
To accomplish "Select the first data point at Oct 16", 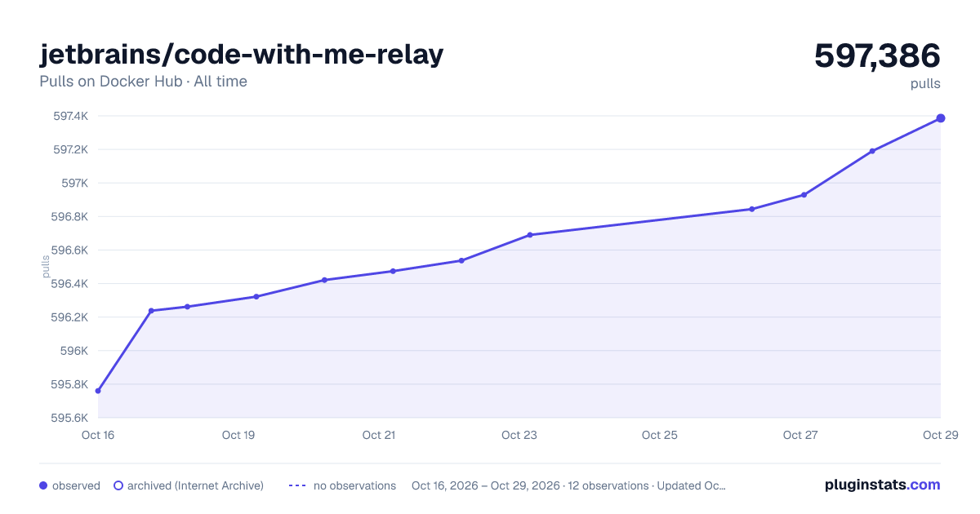I will (x=98, y=391).
